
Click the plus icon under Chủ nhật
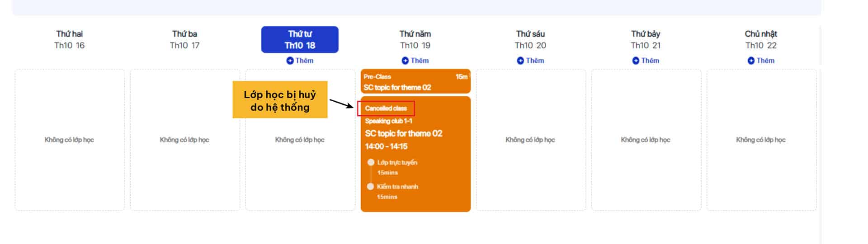coord(751,61)
